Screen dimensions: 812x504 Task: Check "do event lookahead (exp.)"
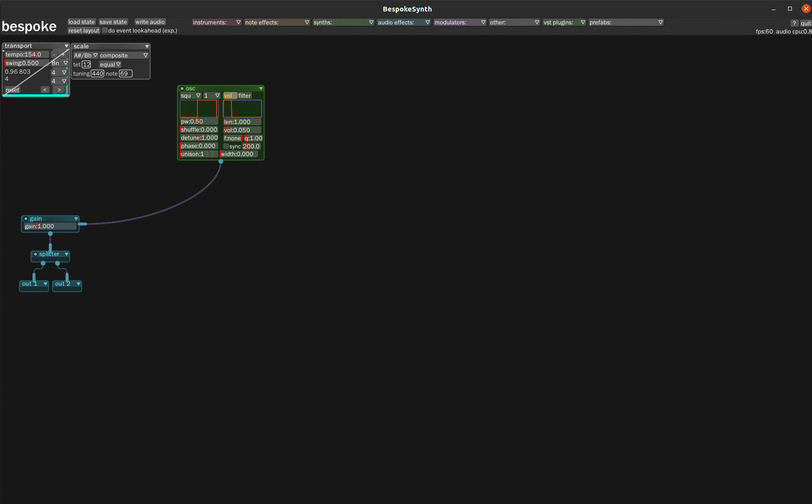104,30
